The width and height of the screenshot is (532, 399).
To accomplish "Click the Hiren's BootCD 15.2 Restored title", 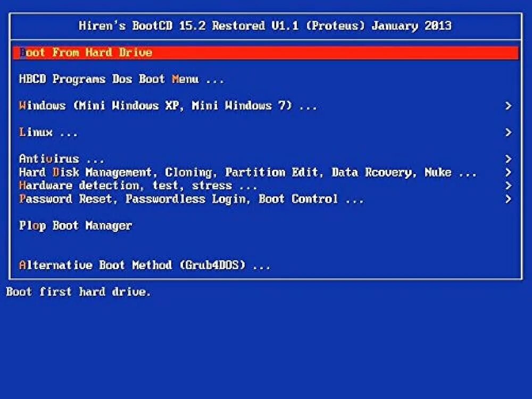I will pyautogui.click(x=265, y=26).
